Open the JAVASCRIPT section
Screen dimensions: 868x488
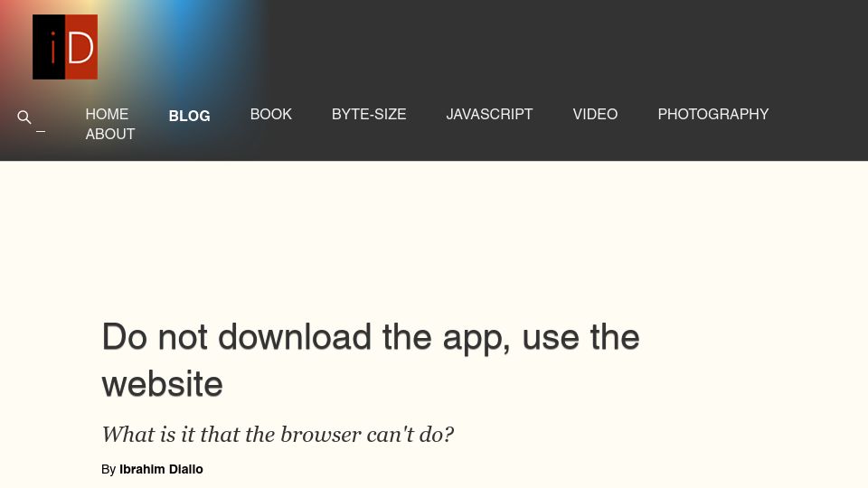(489, 114)
